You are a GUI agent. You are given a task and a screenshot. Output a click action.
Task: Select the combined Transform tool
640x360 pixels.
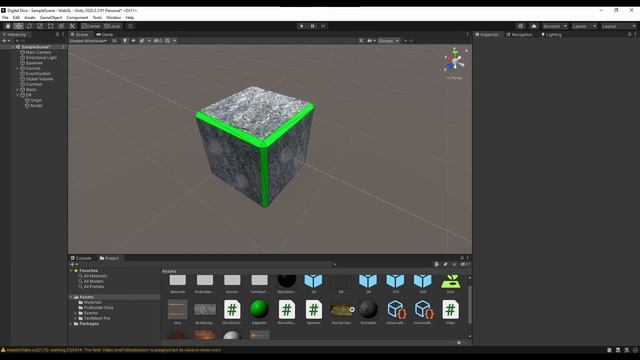pyautogui.click(x=61, y=26)
